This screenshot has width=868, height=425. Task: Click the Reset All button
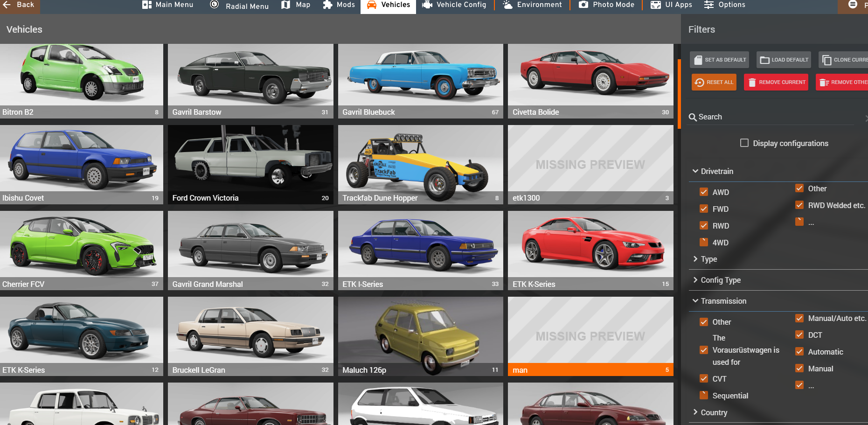click(714, 82)
